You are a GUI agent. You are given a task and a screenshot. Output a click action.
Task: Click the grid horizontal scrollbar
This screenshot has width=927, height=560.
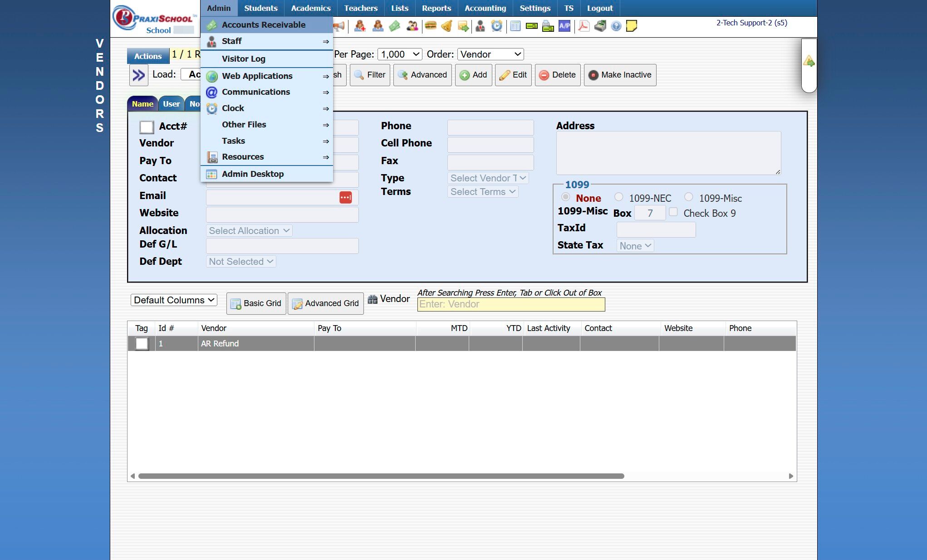(381, 476)
